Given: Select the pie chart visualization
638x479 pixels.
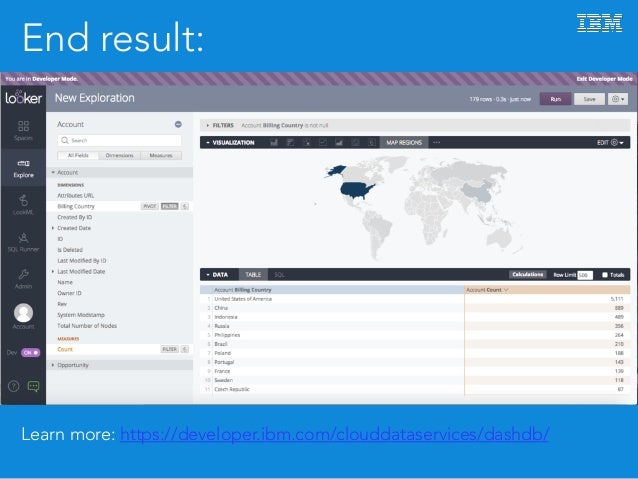Looking at the screenshot, I should 355,142.
